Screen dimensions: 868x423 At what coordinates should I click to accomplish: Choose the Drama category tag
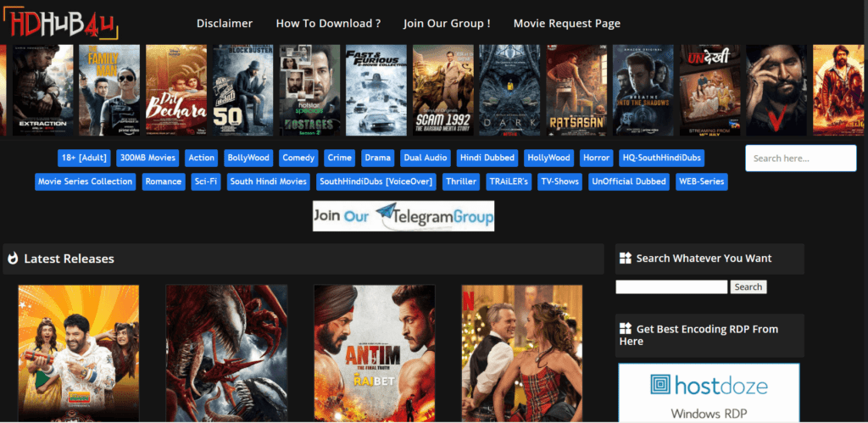[377, 158]
